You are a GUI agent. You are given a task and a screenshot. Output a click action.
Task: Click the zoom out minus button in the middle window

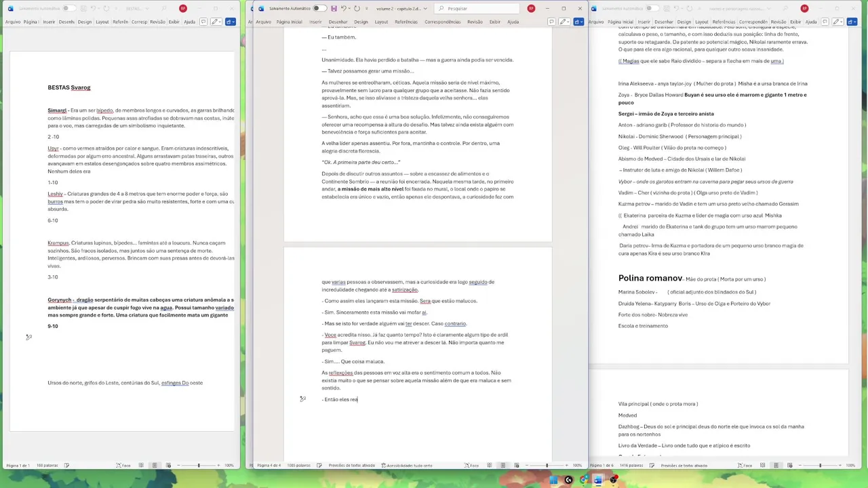[x=527, y=466]
